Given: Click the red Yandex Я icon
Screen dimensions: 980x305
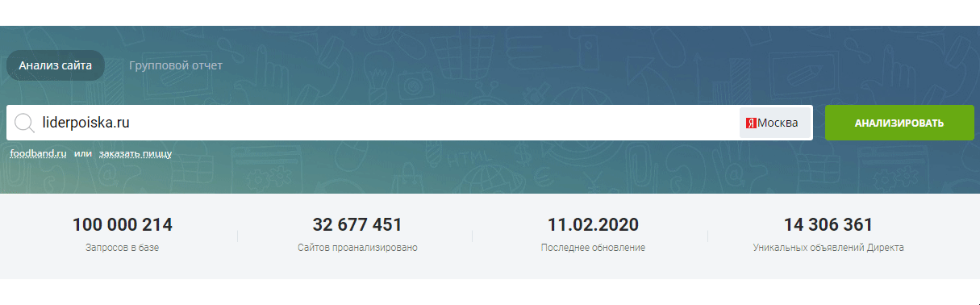Looking at the screenshot, I should tap(751, 123).
